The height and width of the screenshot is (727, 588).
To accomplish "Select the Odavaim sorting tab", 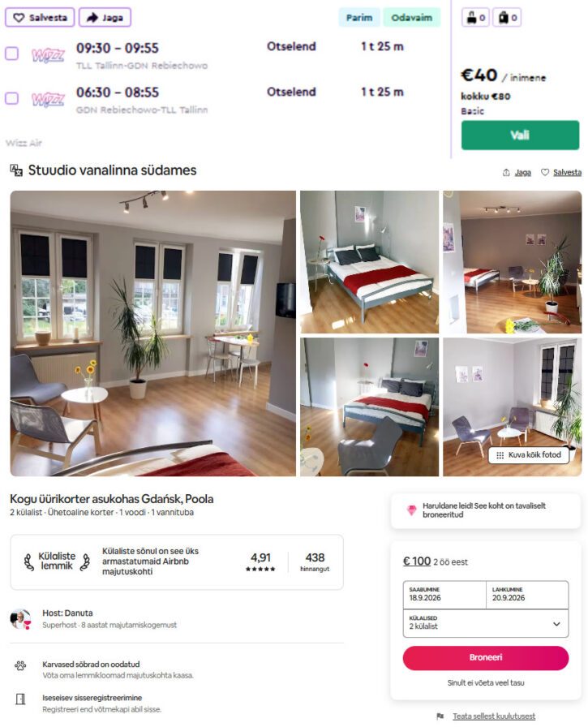I will tap(411, 18).
